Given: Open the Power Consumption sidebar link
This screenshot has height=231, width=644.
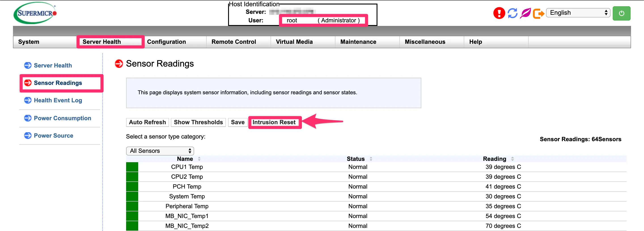Looking at the screenshot, I should pyautogui.click(x=63, y=118).
